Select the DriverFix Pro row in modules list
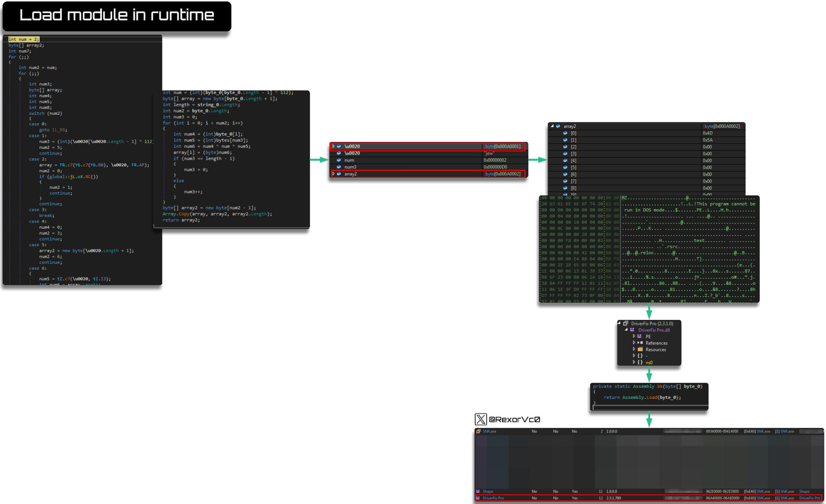The height and width of the screenshot is (504, 826). (x=493, y=498)
